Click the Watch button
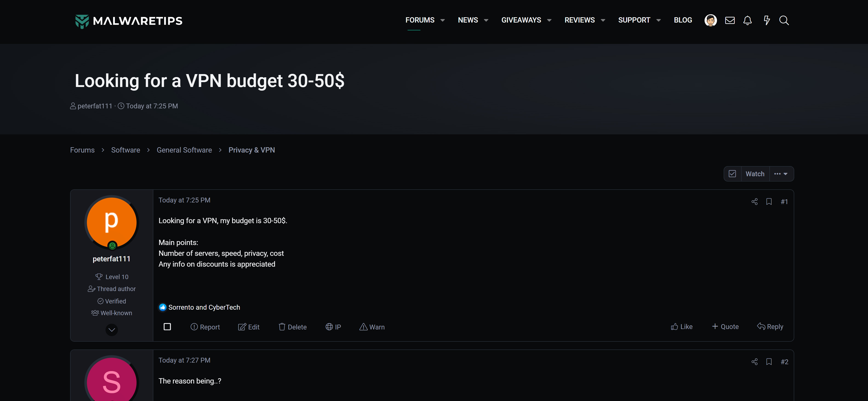 tap(755, 174)
